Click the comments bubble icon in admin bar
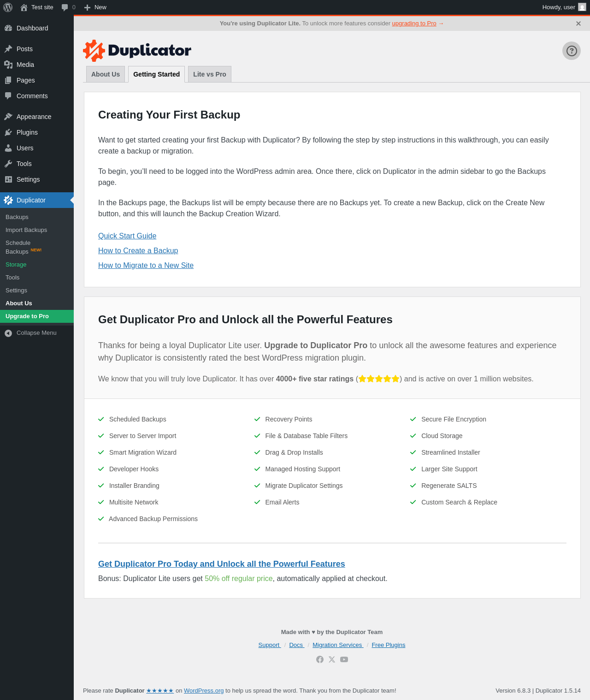590x700 pixels. 65,7
